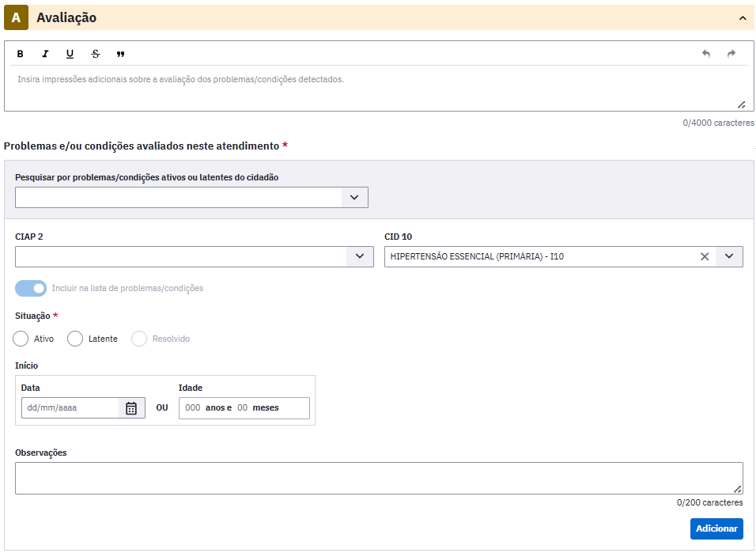
Task: Select the Ativo situation option
Action: [21, 339]
